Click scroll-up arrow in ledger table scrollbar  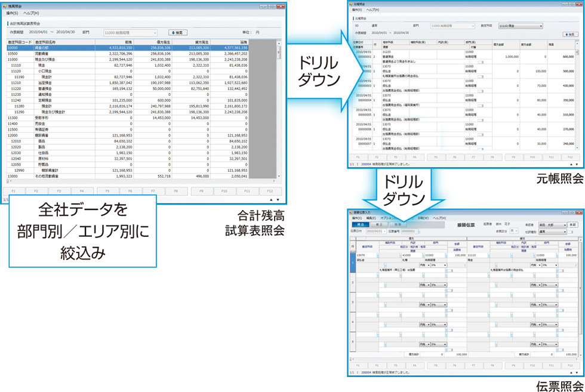(577, 42)
